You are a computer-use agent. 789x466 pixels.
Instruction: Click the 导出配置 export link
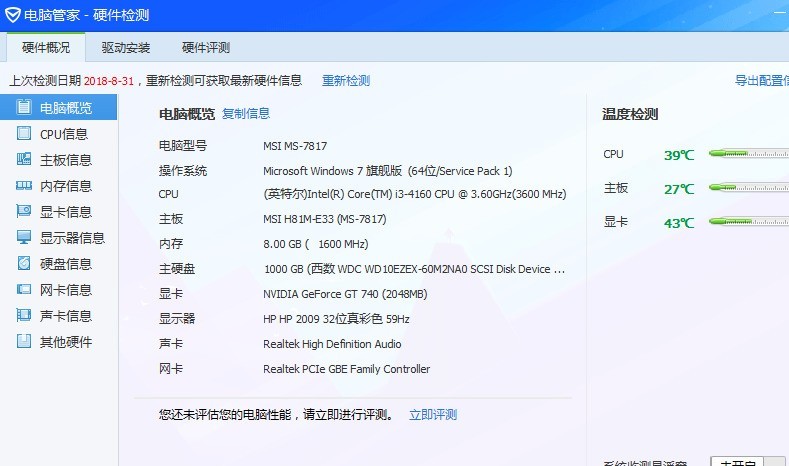[761, 81]
